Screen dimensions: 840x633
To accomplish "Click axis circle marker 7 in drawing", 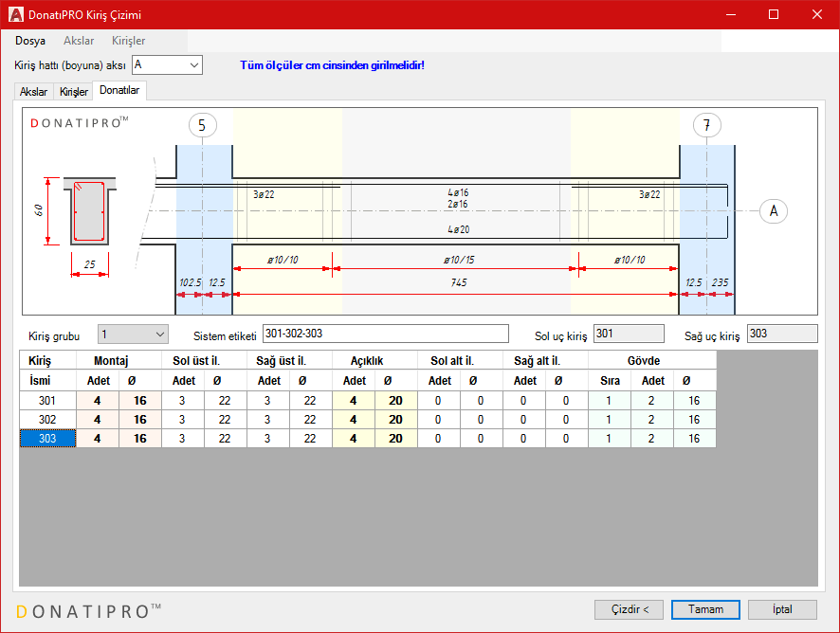I will (x=707, y=126).
